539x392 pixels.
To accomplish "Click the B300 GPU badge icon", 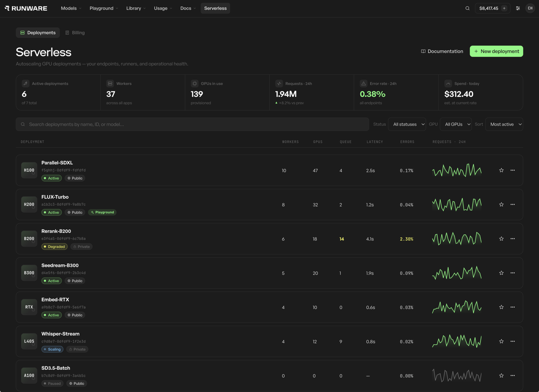I will point(29,273).
